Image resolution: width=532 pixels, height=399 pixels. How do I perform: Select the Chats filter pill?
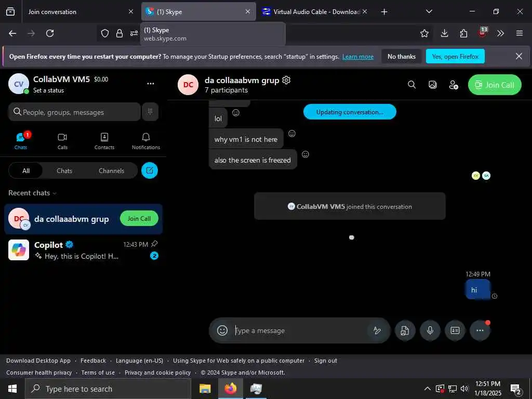64,170
